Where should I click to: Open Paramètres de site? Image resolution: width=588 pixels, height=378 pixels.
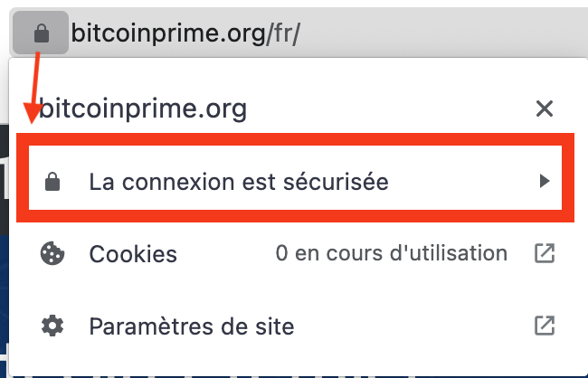tap(298, 326)
